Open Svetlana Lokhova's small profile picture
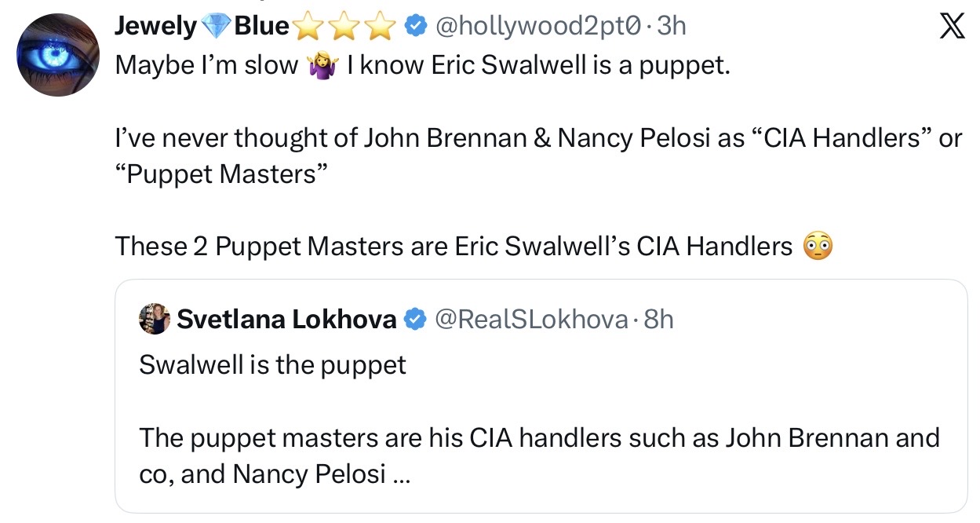 (155, 319)
